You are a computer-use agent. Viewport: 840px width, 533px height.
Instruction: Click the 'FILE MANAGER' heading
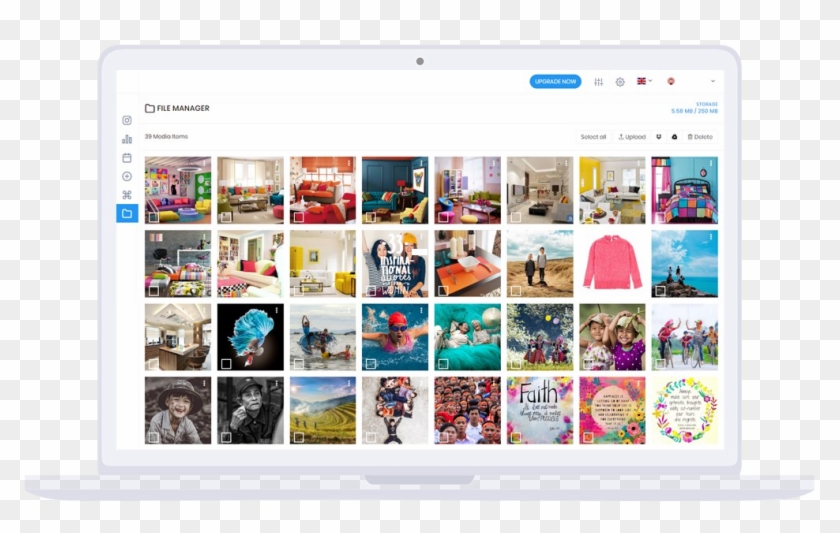183,108
